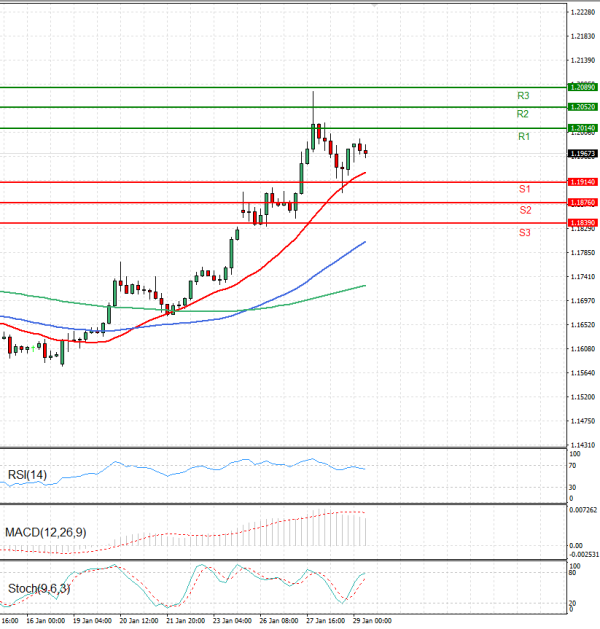The height and width of the screenshot is (629, 600).
Task: Click the 1.18760 support price tag
Action: [582, 203]
